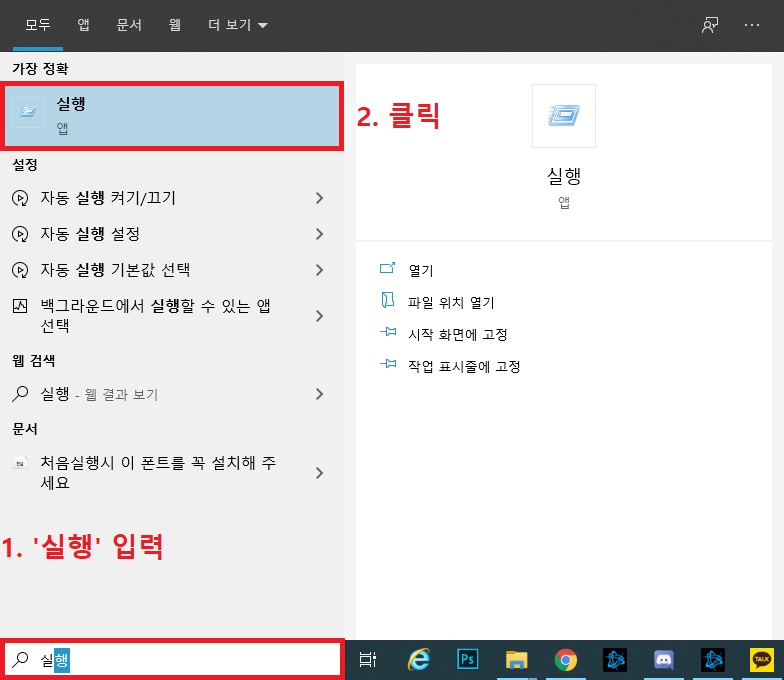The image size is (784, 680).
Task: Open the 더 보기 dropdown
Action: click(238, 24)
